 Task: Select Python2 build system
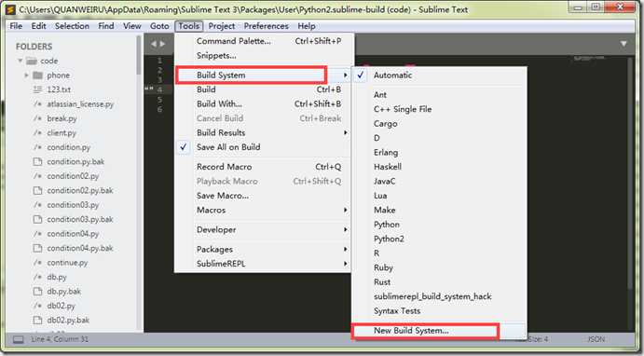click(440, 239)
